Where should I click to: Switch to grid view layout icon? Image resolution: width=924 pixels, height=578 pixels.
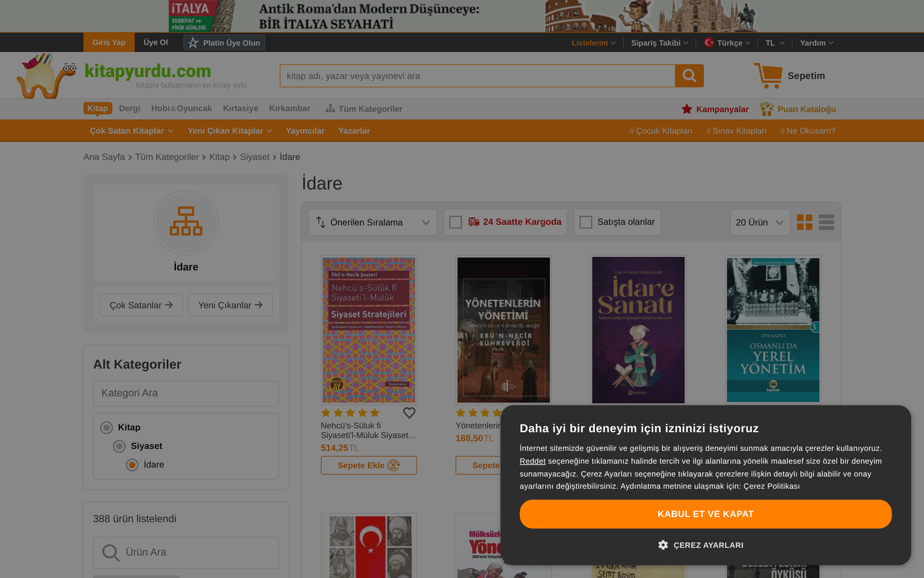point(805,222)
